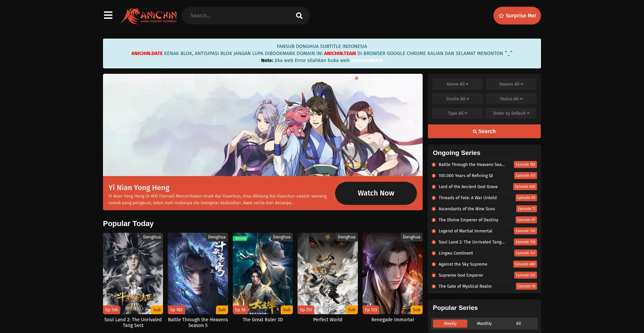
Task: Select the Weekly tab in Popular Series
Action: tap(450, 324)
